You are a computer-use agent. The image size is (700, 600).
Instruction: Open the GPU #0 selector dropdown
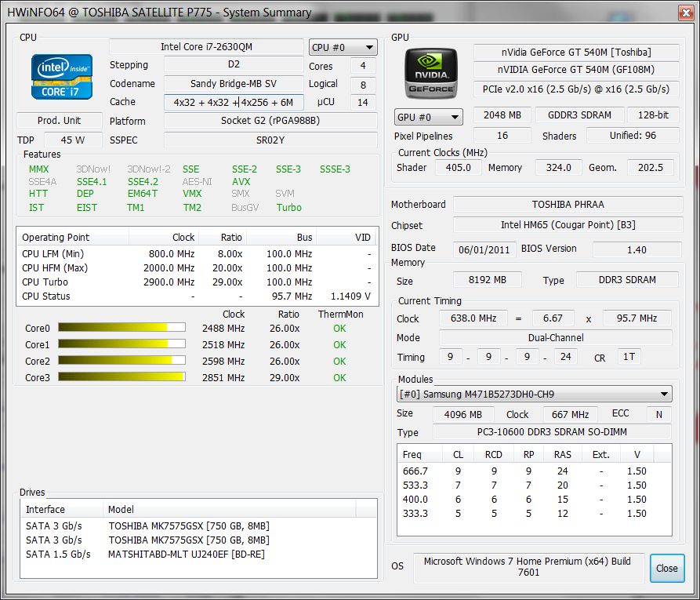(429, 117)
